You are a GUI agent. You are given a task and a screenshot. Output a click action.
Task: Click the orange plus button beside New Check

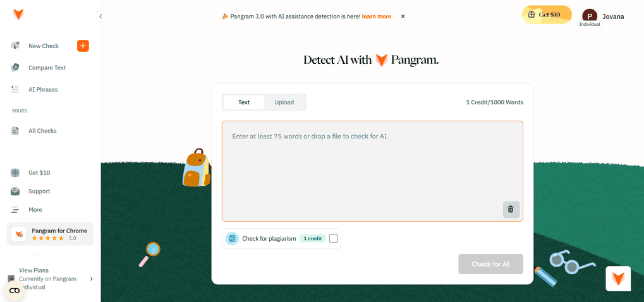[83, 46]
